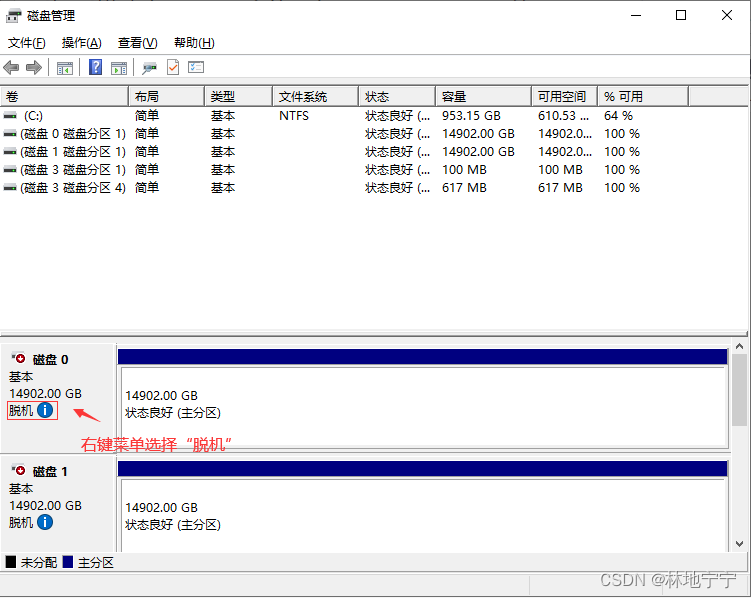The height and width of the screenshot is (598, 751).
Task: Toggle the show/hide action pane toolbar icon
Action: [119, 68]
